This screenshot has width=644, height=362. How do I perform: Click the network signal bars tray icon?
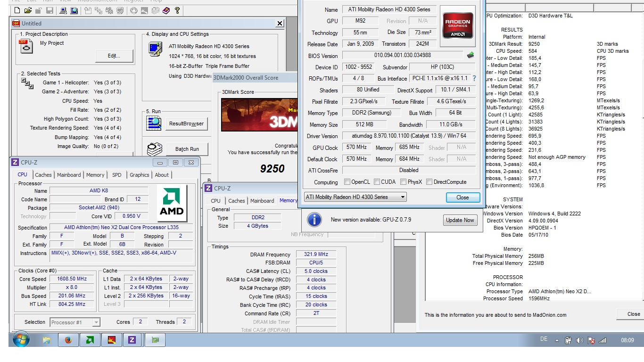pyautogui.click(x=602, y=340)
